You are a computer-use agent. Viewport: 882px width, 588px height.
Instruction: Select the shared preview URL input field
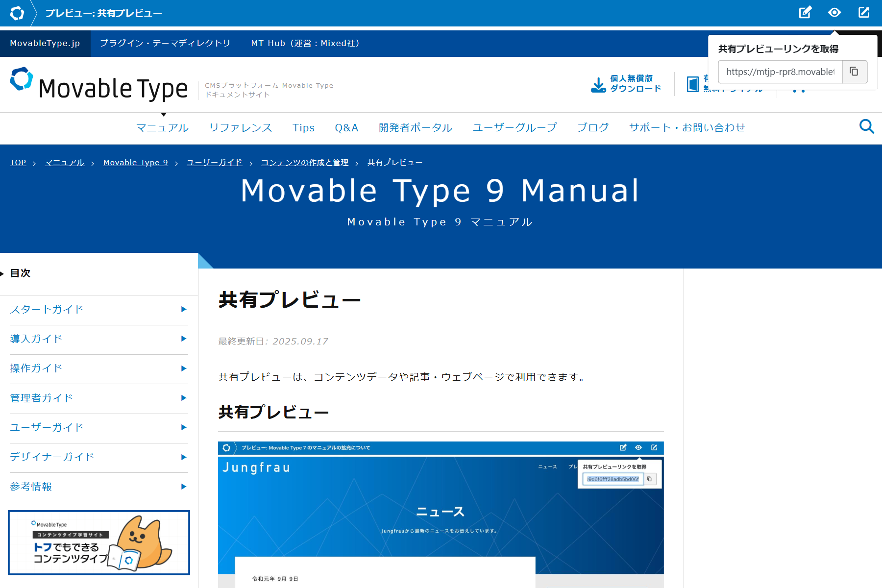click(x=779, y=72)
